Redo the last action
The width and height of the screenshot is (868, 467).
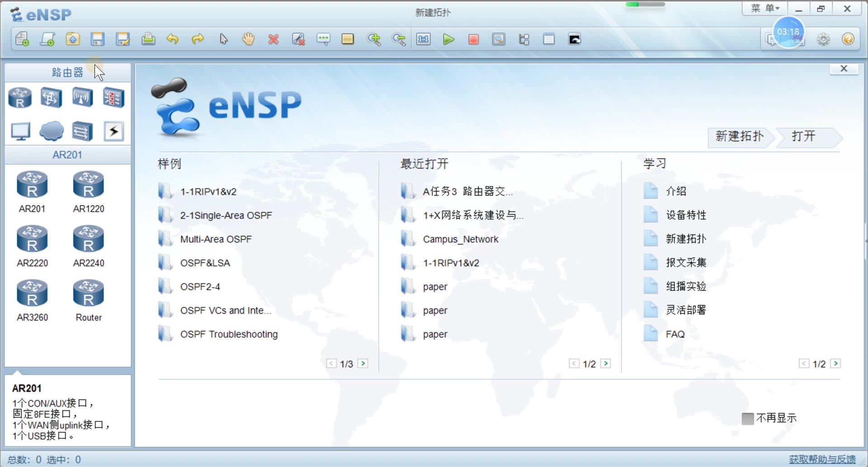(198, 39)
